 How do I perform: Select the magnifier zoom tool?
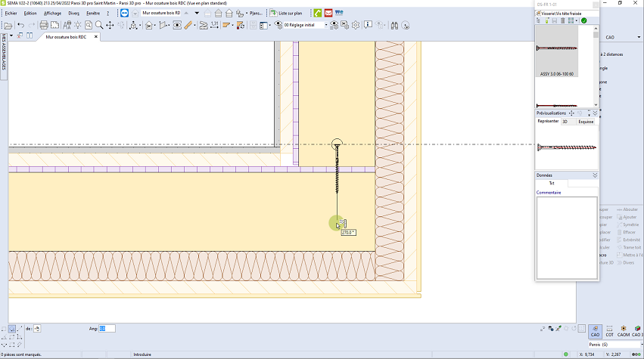[x=99, y=25]
